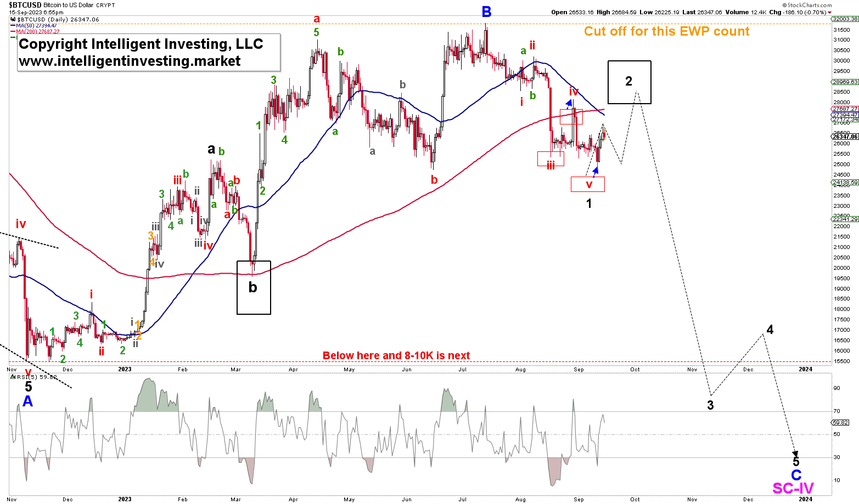Click the 24138.59 price marker on right axis
This screenshot has height=504, width=859.
[845, 182]
